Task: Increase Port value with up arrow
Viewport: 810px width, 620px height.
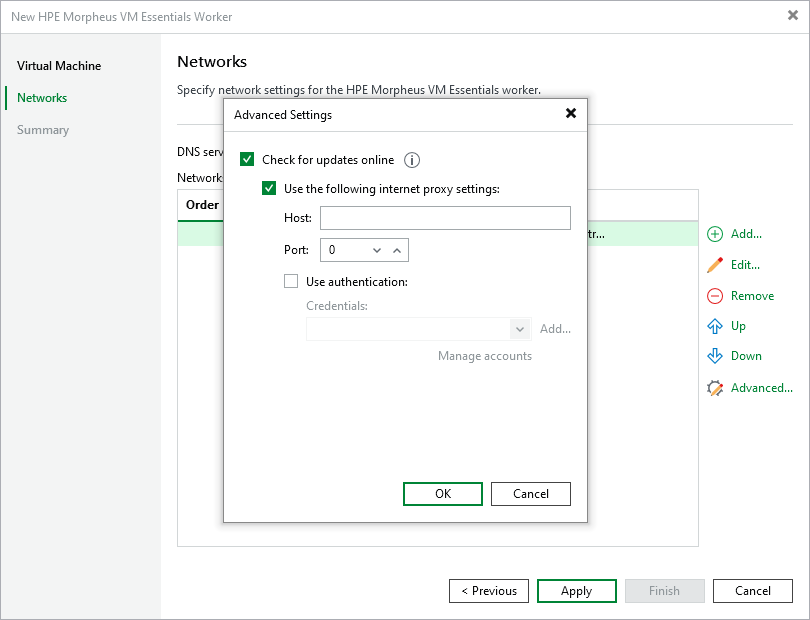Action: pos(397,250)
